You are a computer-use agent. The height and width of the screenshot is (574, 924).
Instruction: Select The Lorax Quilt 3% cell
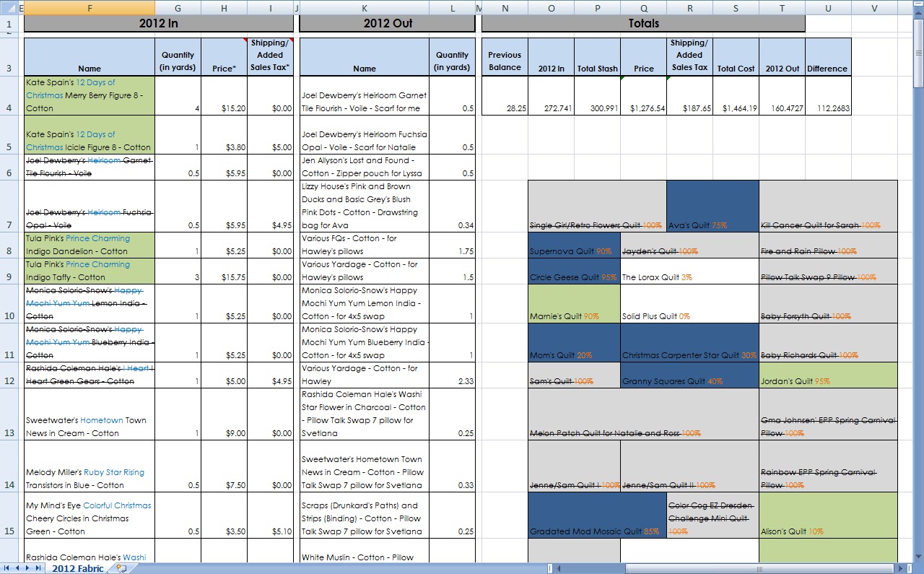(x=689, y=271)
